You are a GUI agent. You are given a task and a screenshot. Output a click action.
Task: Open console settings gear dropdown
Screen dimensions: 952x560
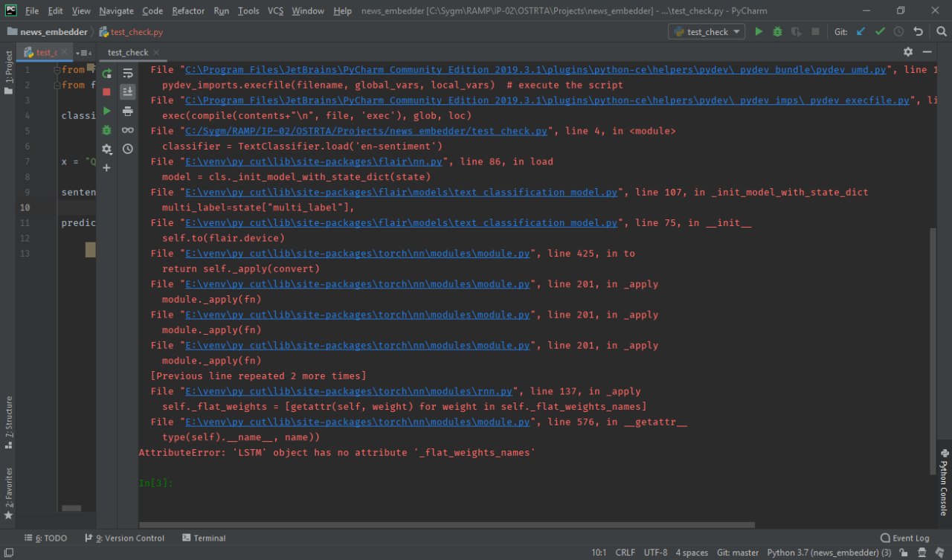click(106, 149)
